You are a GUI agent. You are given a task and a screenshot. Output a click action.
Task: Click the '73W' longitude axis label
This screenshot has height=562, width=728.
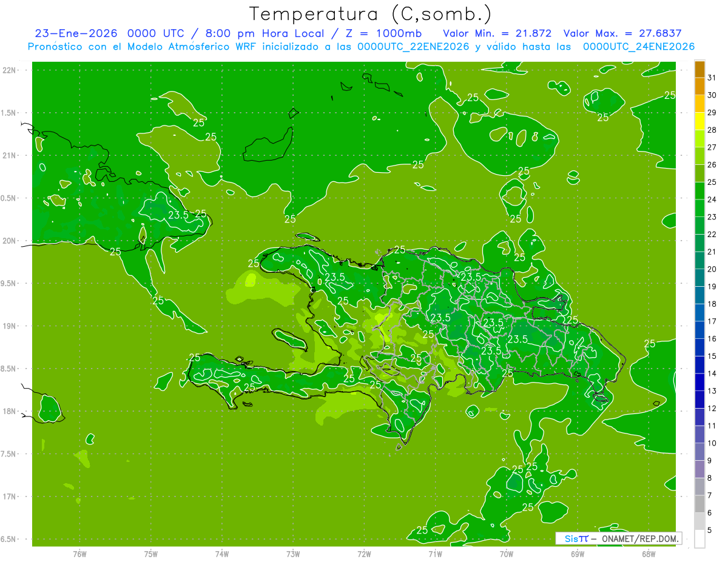coord(293,554)
